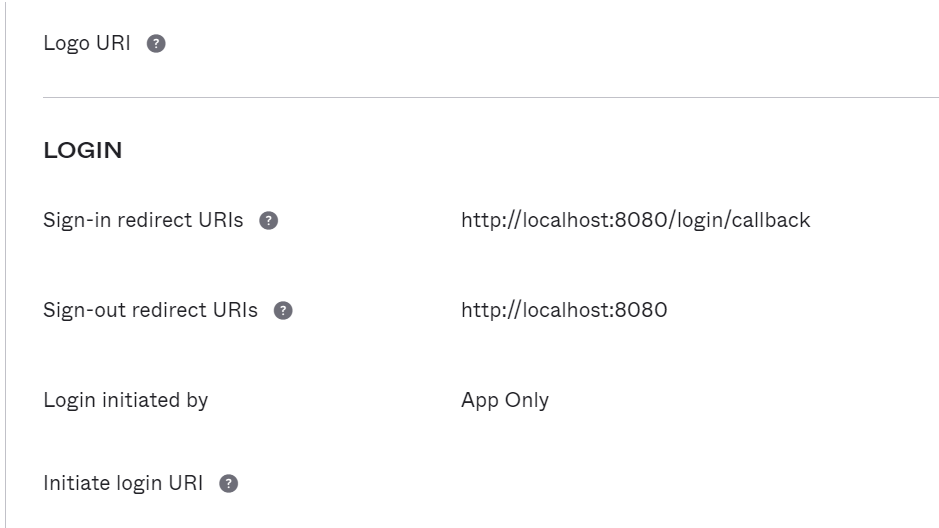The width and height of the screenshot is (939, 528).
Task: Click the word Only in App Only
Action: click(x=527, y=400)
